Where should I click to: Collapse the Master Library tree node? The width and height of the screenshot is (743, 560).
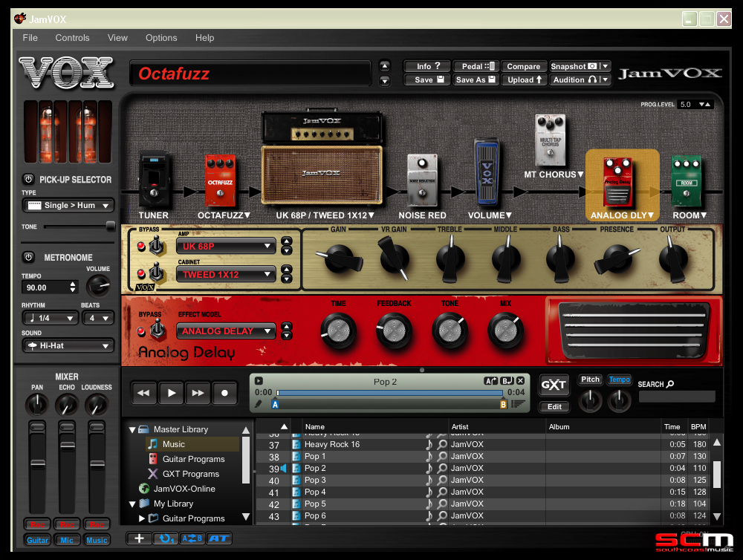point(132,430)
